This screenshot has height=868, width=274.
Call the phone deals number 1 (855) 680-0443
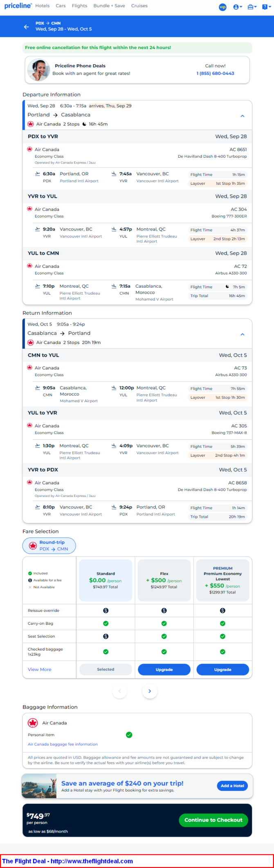point(215,74)
